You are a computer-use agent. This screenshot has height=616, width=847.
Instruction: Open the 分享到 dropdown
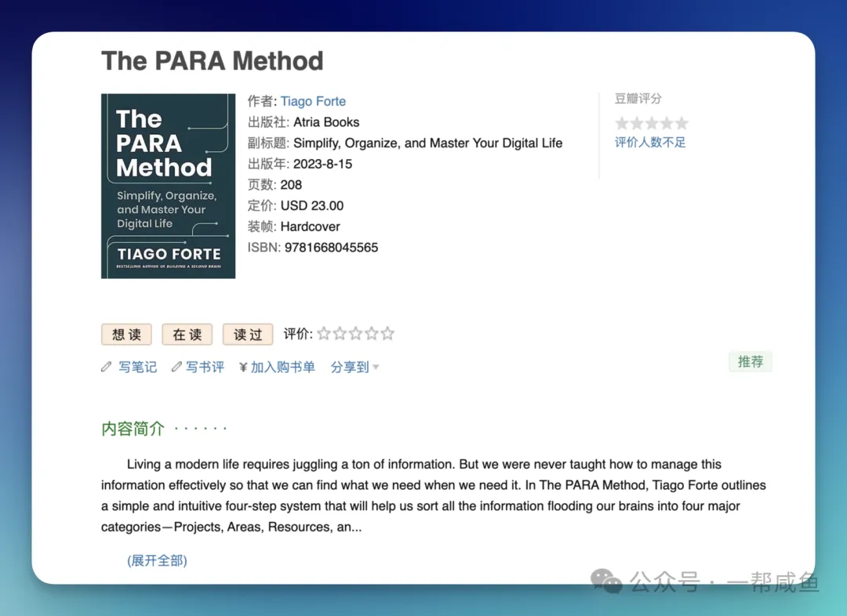click(x=354, y=367)
